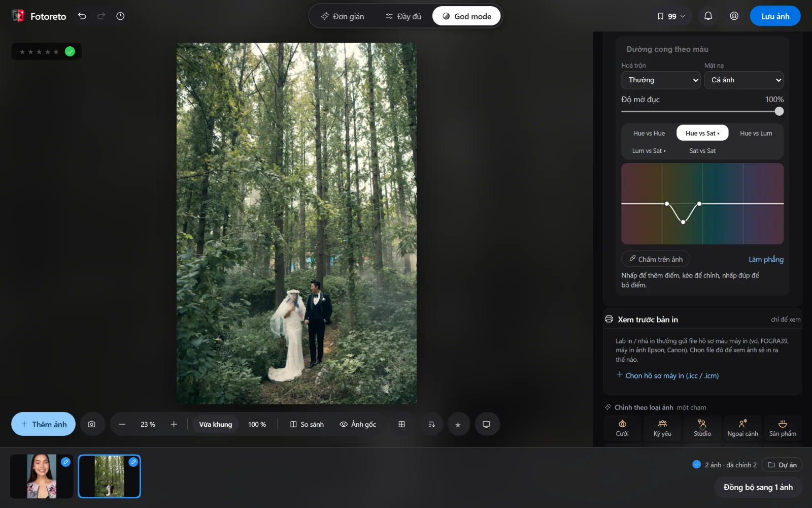Zoom in with the plus icon
The image size is (812, 508).
[174, 424]
